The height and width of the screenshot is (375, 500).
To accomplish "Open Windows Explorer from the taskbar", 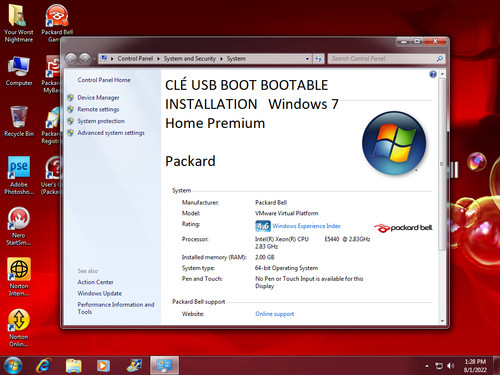I will [73, 366].
